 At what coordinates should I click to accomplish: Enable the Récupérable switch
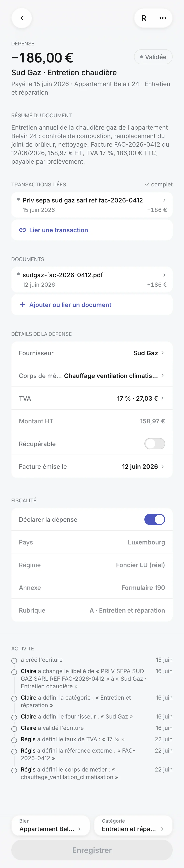(x=155, y=444)
